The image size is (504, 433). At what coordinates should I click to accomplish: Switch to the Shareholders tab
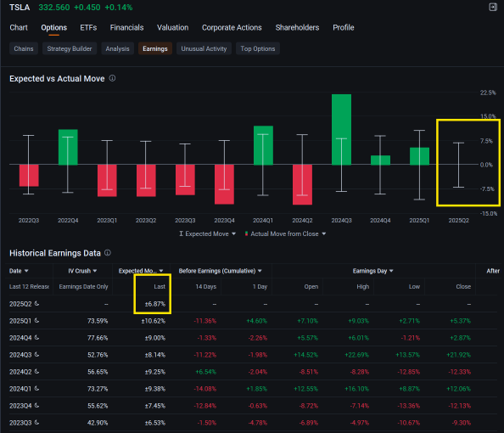pyautogui.click(x=297, y=28)
